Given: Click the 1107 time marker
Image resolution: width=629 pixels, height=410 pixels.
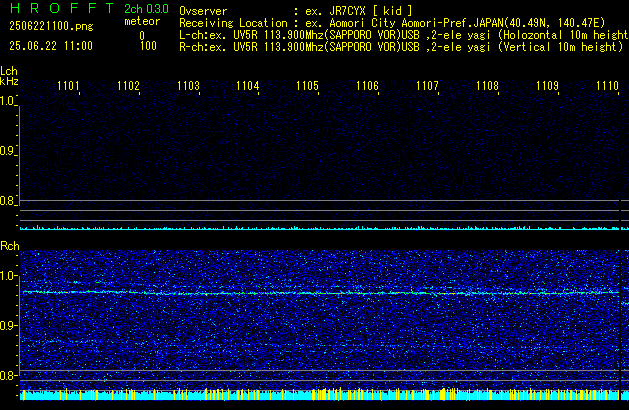Looking at the screenshot, I should point(427,86).
